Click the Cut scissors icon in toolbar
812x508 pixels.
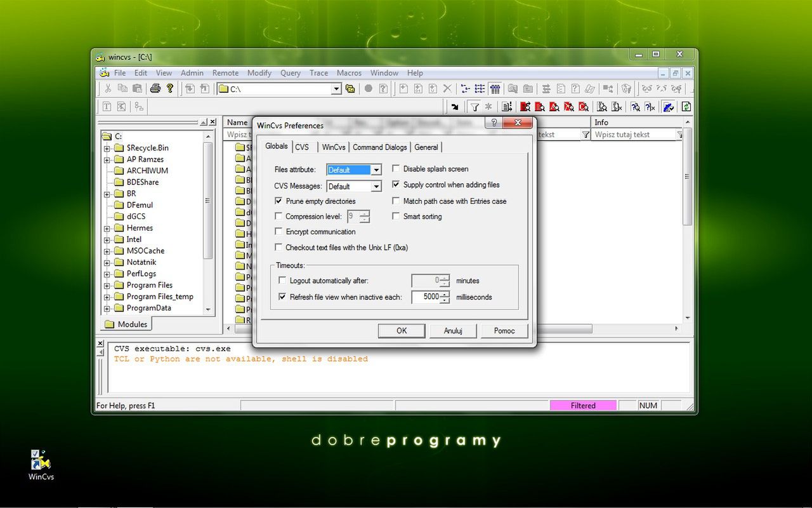point(108,89)
